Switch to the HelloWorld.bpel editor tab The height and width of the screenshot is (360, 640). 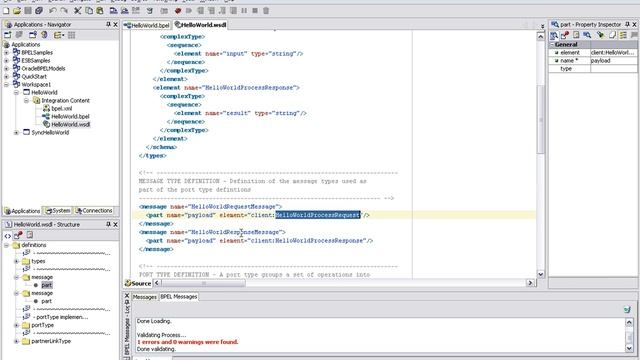click(x=147, y=25)
